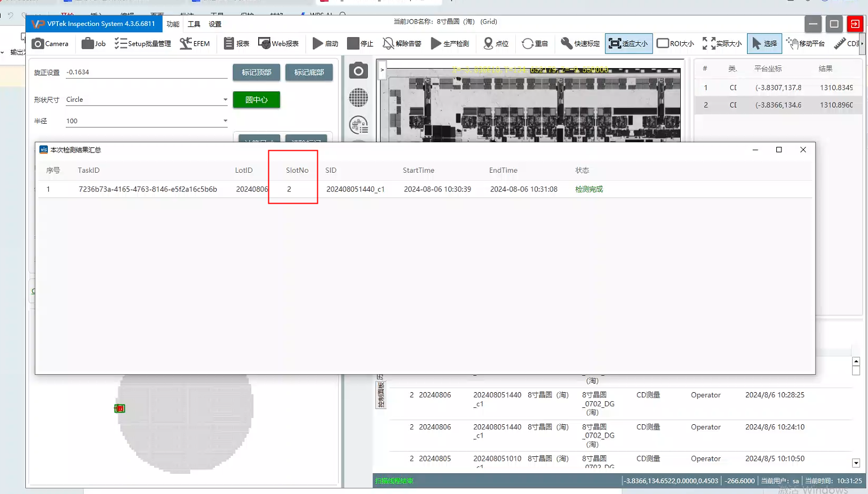Activate the 移动平台 move stage tool

805,43
